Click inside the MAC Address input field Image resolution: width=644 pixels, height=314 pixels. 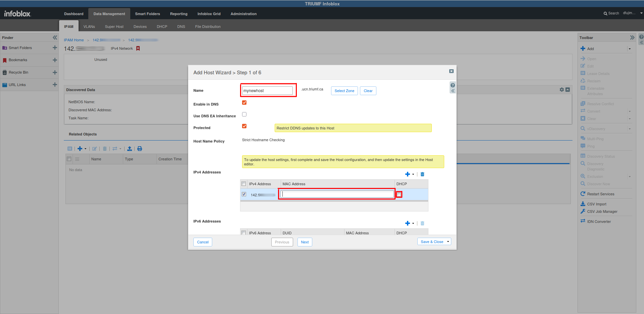[x=337, y=194]
